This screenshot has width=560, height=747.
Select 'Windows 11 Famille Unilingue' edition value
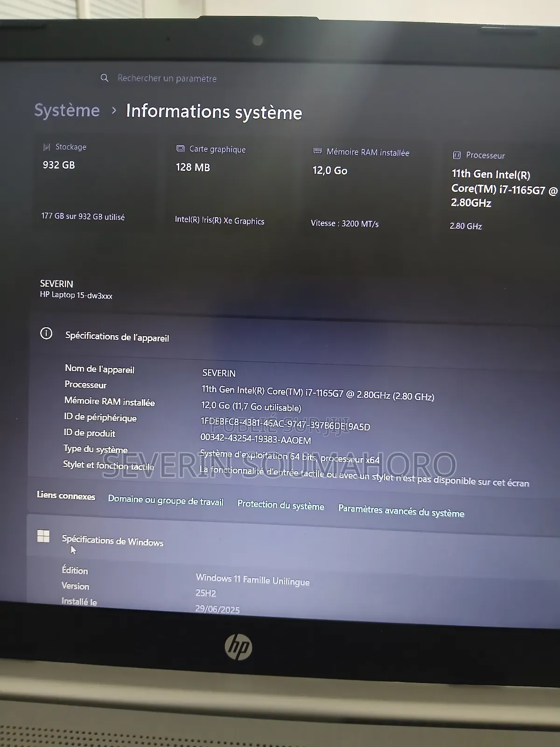click(252, 579)
